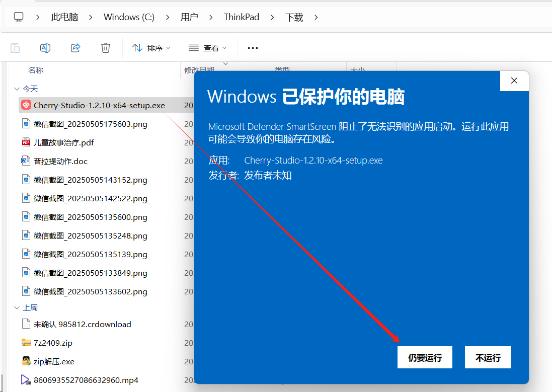Click image icon of 微信截图_20250505175603.png
Viewport: 552px width, 392px height.
26,124
